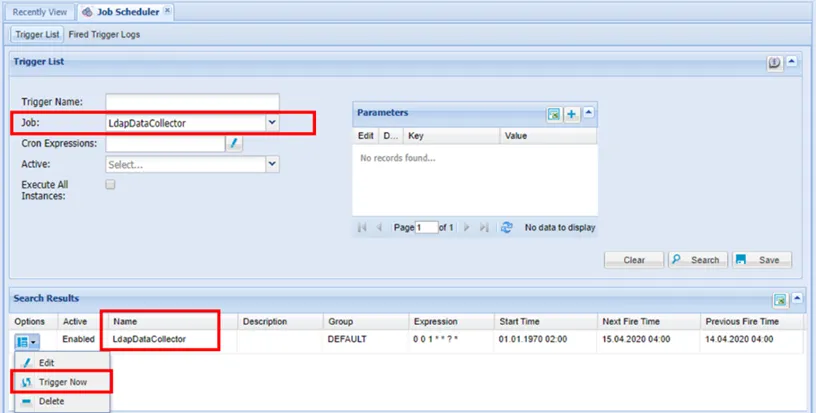Screen dimensions: 816x413
Task: Choose Trigger Now from the options menu
Action: (x=62, y=382)
